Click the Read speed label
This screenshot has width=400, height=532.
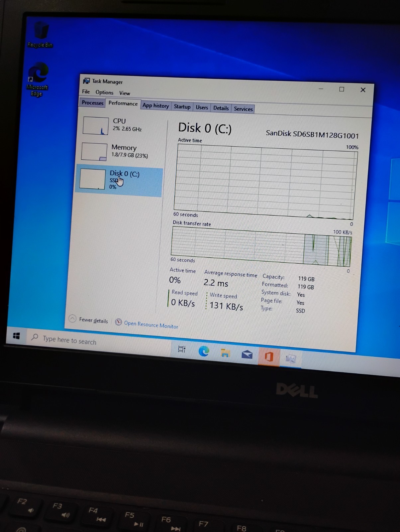point(184,293)
